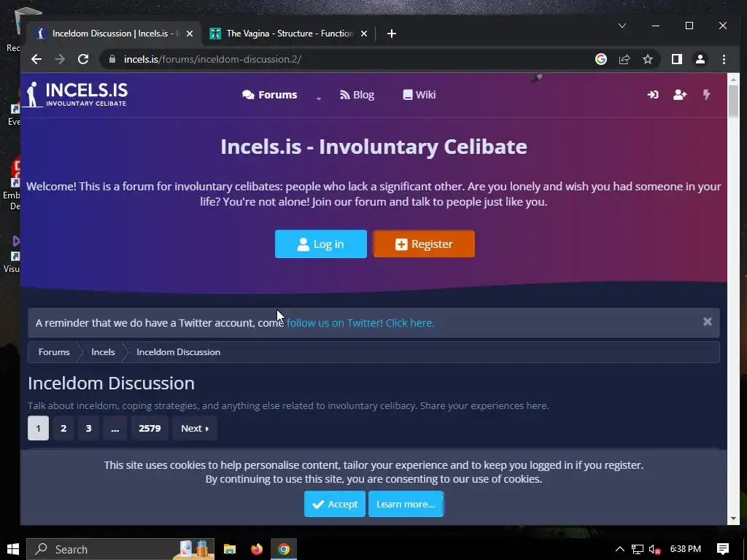
Task: Go forward in browser history
Action: tap(60, 59)
